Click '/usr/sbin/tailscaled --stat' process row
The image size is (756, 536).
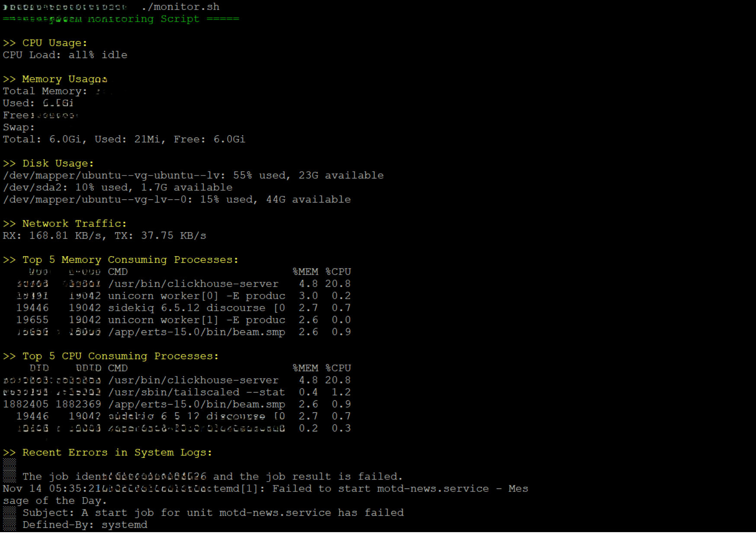pyautogui.click(x=177, y=392)
